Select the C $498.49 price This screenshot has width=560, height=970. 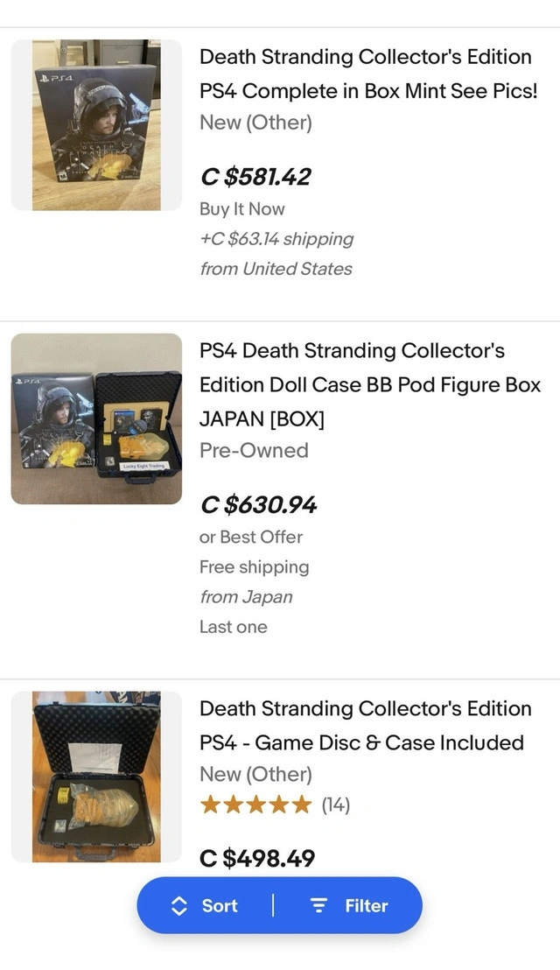coord(257,858)
